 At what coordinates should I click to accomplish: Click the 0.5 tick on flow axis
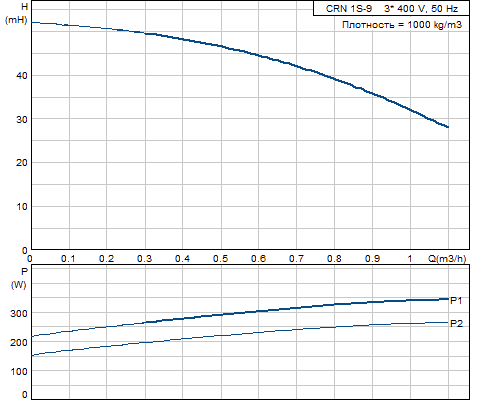click(x=221, y=258)
